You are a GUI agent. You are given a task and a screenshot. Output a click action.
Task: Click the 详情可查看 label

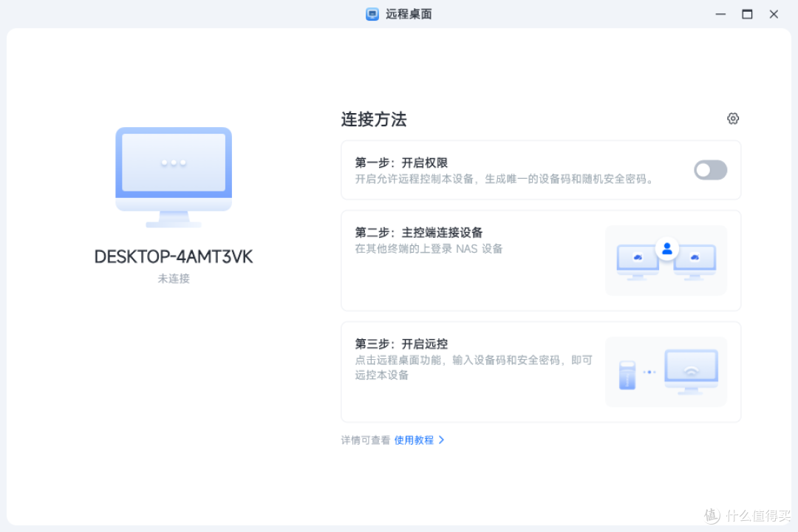pos(366,440)
